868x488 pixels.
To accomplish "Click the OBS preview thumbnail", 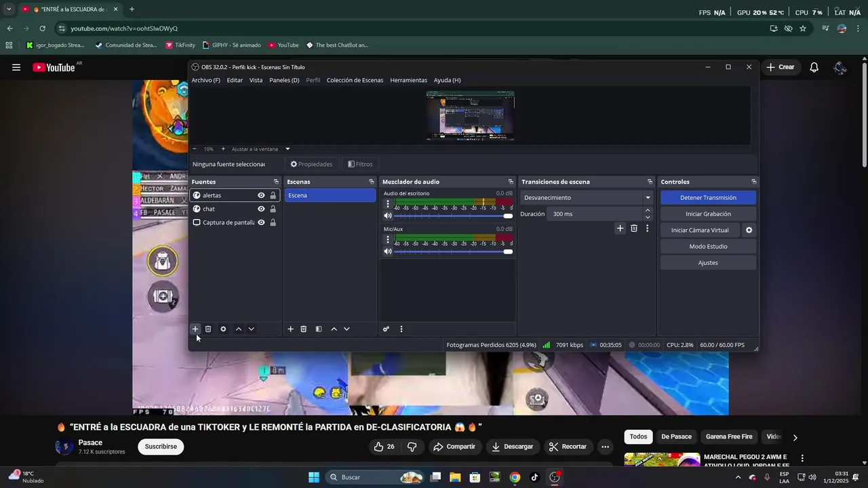I will tap(470, 116).
